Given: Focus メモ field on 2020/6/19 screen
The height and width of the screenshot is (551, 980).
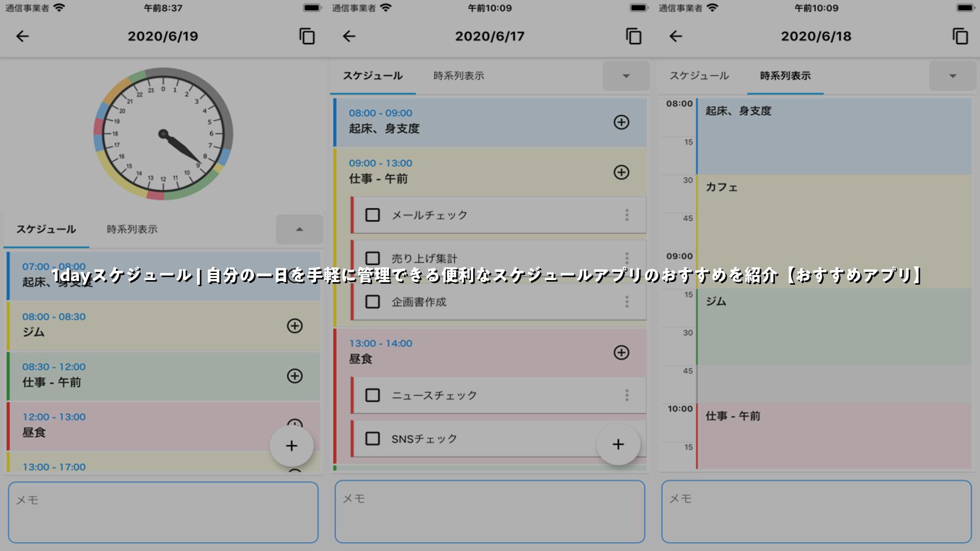Looking at the screenshot, I should 163,513.
